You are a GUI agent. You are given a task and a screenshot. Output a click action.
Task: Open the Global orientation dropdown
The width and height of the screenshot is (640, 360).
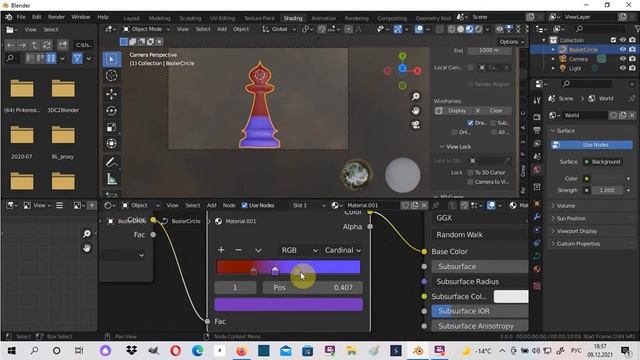tap(280, 29)
